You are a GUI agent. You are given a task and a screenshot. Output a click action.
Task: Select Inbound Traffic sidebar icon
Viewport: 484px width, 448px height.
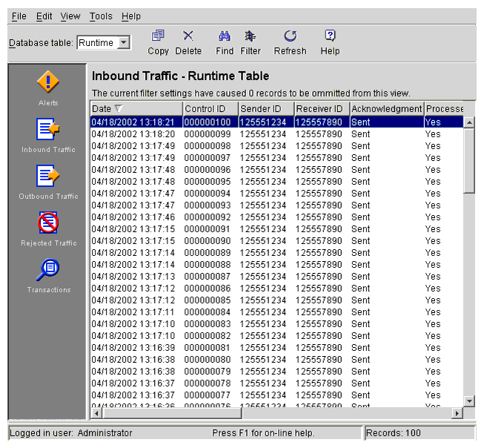(x=48, y=129)
